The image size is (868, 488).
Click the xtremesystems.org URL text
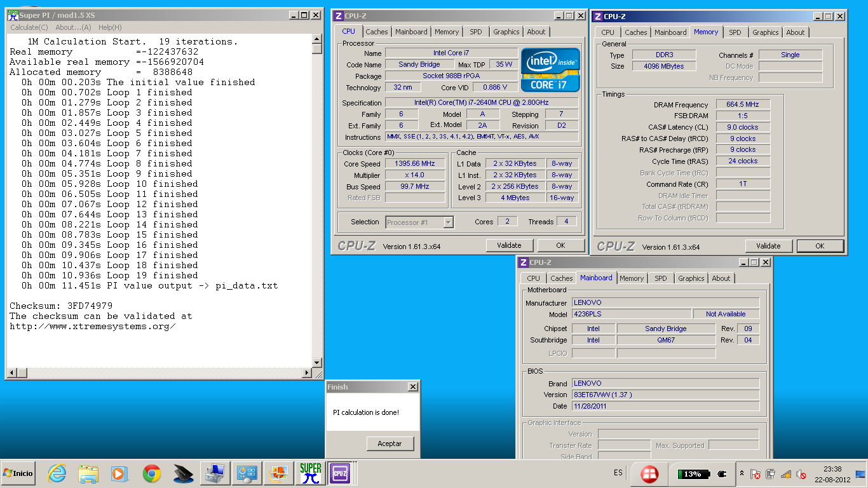pos(93,326)
